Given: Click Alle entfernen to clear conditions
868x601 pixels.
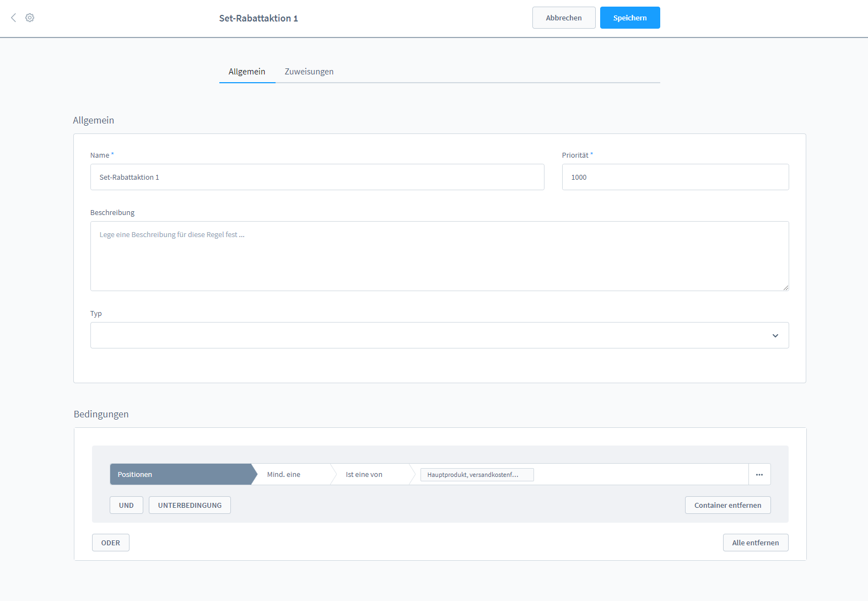Looking at the screenshot, I should (755, 543).
